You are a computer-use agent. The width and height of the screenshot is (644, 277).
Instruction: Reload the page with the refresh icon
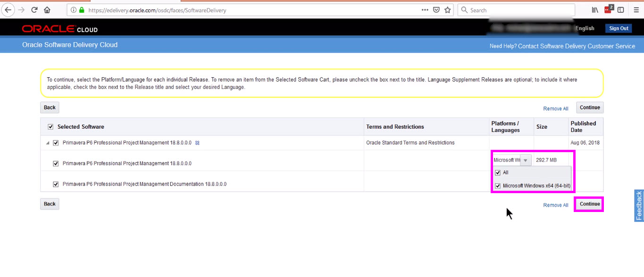34,9
